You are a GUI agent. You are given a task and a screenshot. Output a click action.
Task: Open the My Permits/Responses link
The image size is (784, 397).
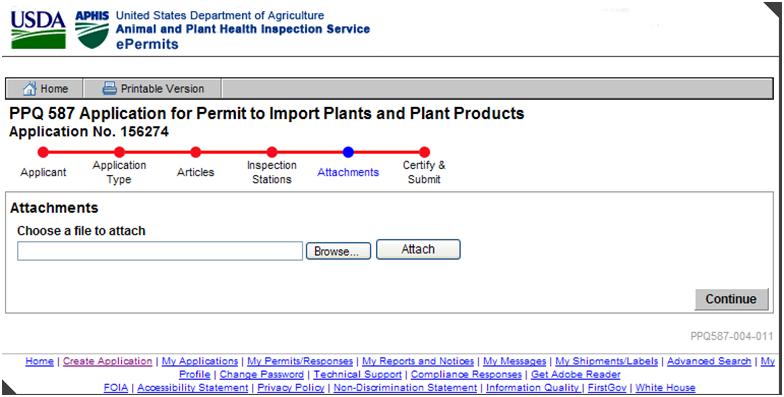[300, 361]
